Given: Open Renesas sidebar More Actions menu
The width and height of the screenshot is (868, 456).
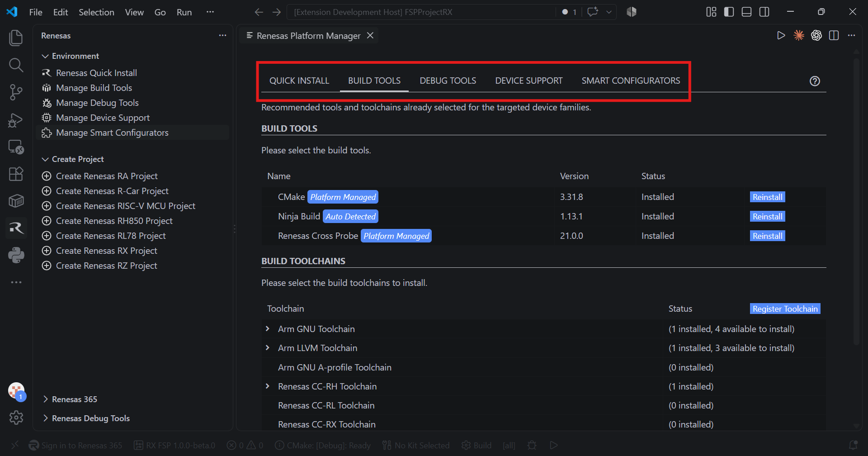Looking at the screenshot, I should tap(222, 35).
